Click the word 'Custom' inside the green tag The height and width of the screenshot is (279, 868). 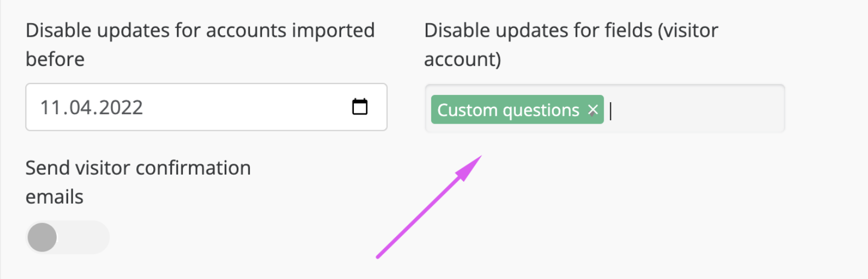(468, 110)
